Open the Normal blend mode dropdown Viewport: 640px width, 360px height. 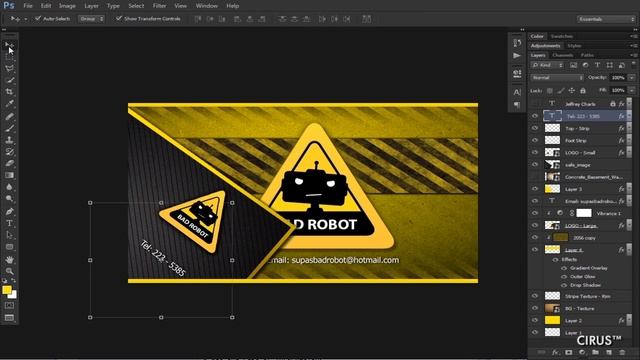pyautogui.click(x=557, y=78)
